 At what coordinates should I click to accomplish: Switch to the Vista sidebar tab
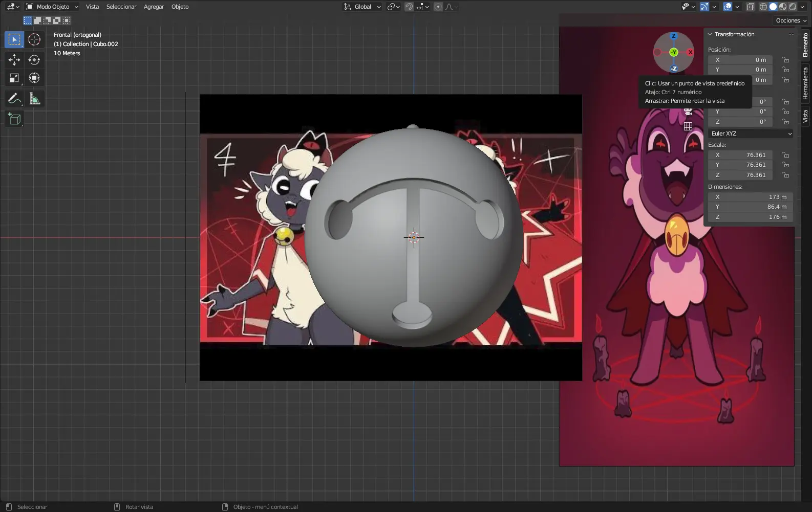pyautogui.click(x=805, y=116)
